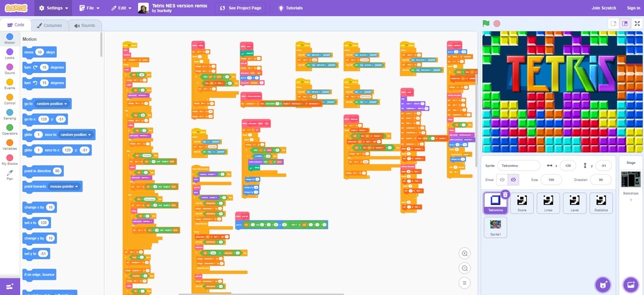
Task: Zoom out the code workspace
Action: (x=465, y=268)
